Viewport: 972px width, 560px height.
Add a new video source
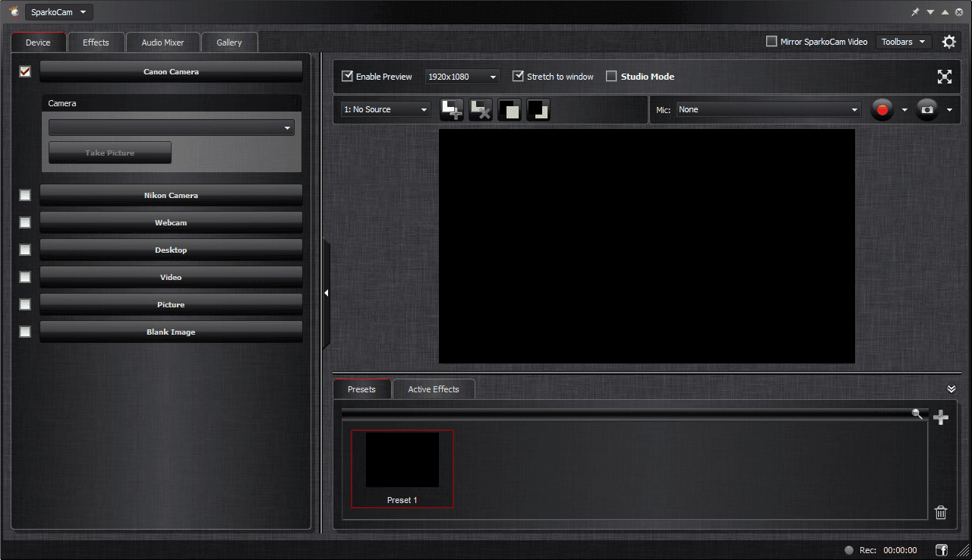[x=451, y=109]
